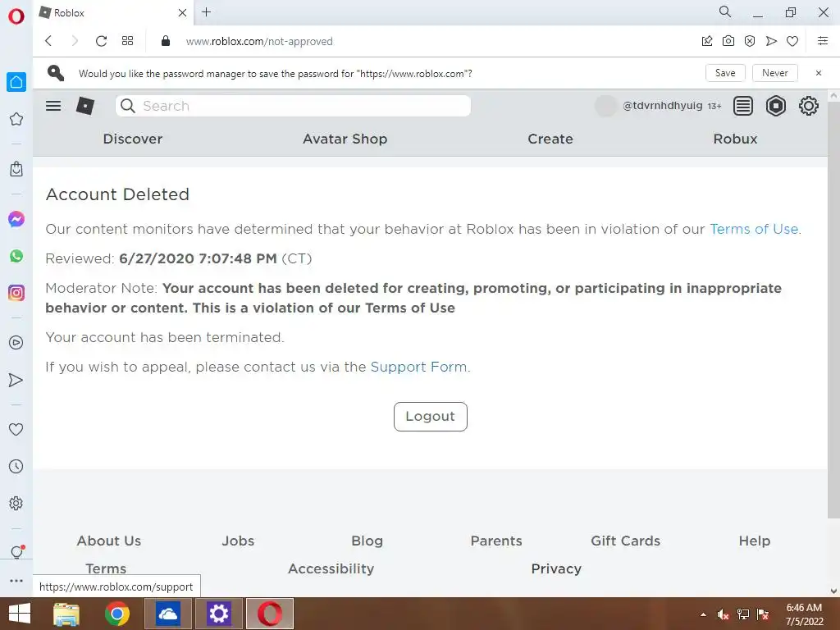The height and width of the screenshot is (630, 840).
Task: Select the Roblox browser tab
Action: click(x=112, y=13)
